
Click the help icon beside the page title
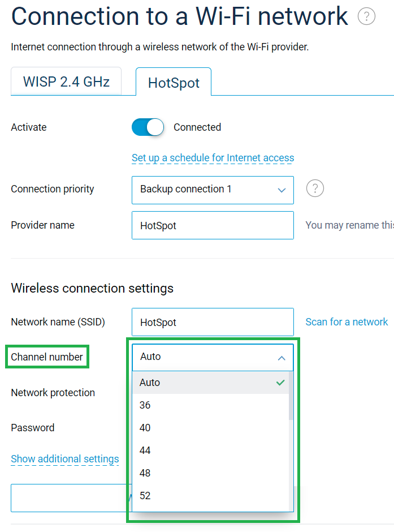(366, 17)
